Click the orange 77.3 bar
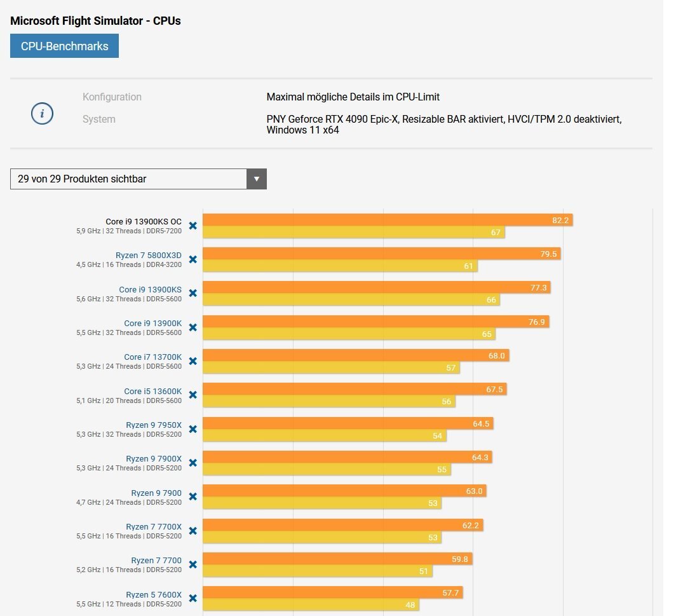This screenshot has width=676, height=616. pos(377,287)
